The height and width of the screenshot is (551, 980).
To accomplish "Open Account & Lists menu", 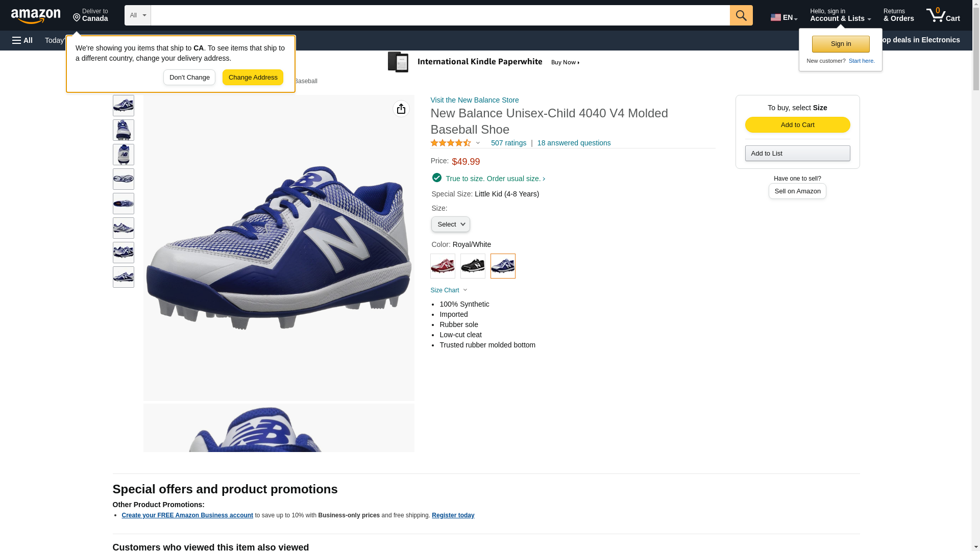I will click(x=840, y=15).
